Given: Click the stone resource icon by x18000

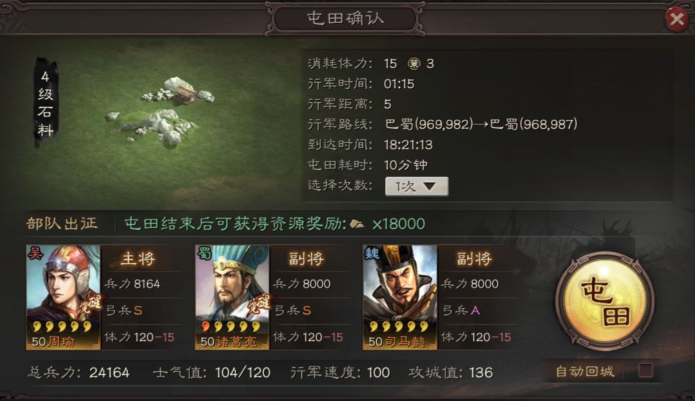Looking at the screenshot, I should (357, 224).
